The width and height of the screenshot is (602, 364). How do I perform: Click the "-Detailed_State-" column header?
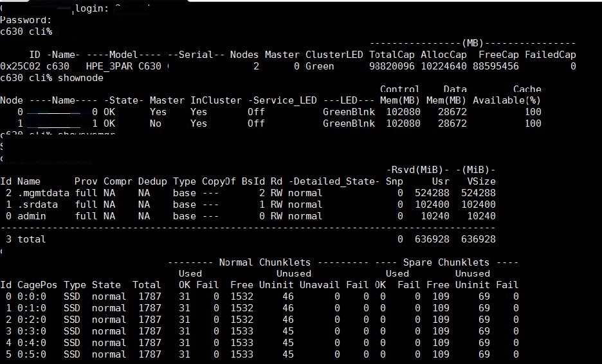[x=334, y=181]
